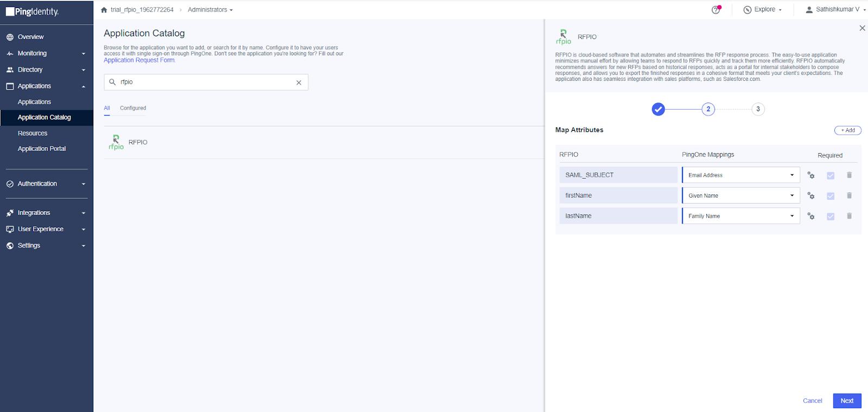Viewport: 868px width, 412px height.
Task: Click the Authentication checkmark icon
Action: [10, 184]
